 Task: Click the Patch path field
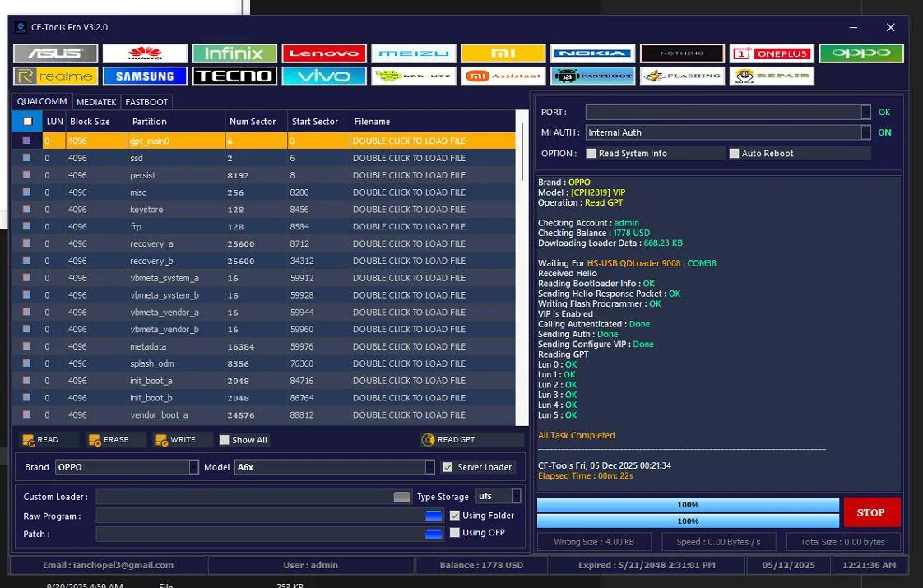click(260, 534)
